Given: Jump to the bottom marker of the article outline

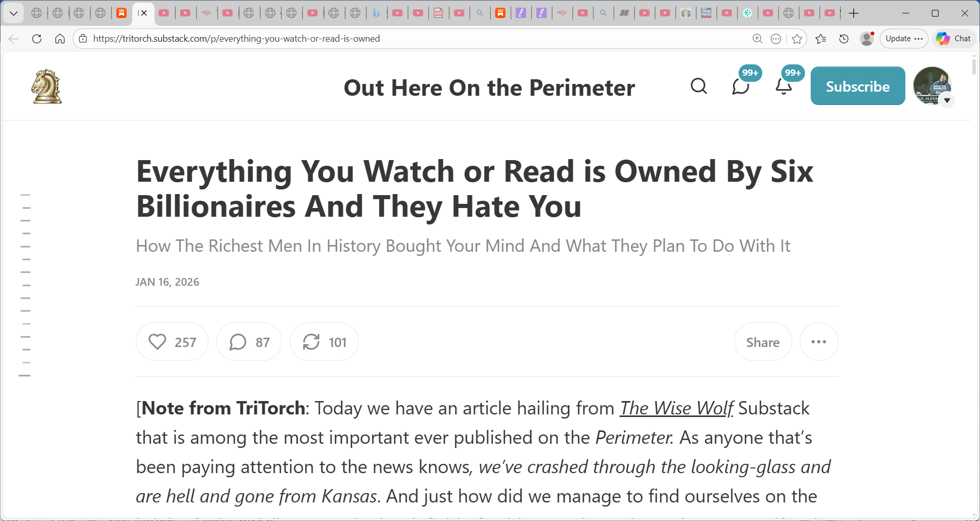Looking at the screenshot, I should coord(25,376).
